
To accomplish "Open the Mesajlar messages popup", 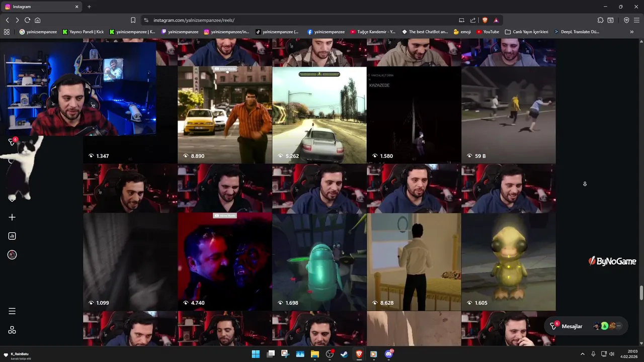I will pos(586,326).
